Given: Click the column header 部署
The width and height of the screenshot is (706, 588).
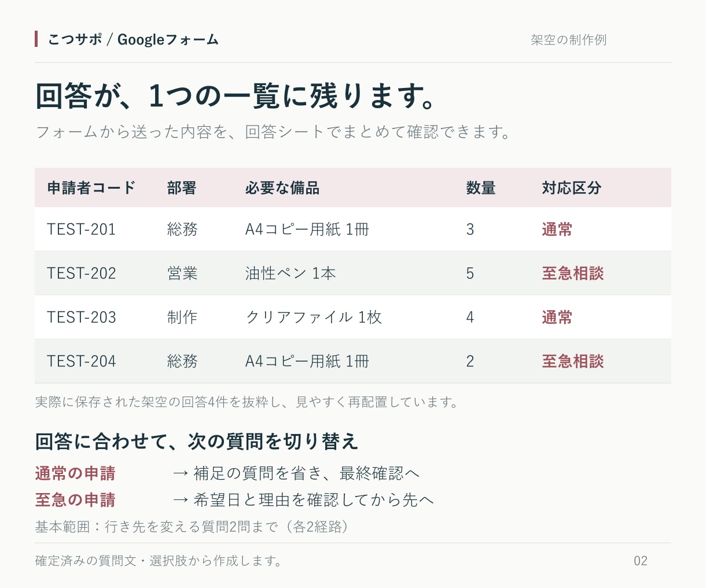Looking at the screenshot, I should click(182, 188).
